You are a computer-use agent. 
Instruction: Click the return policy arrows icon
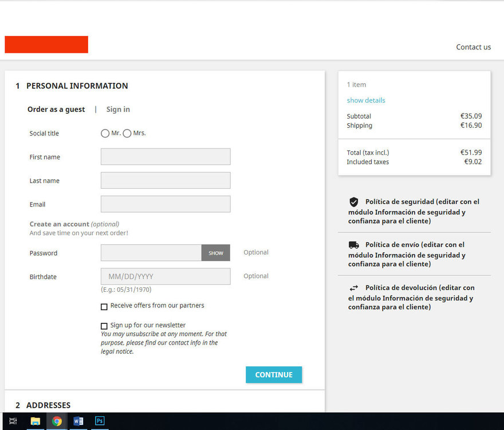[353, 288]
